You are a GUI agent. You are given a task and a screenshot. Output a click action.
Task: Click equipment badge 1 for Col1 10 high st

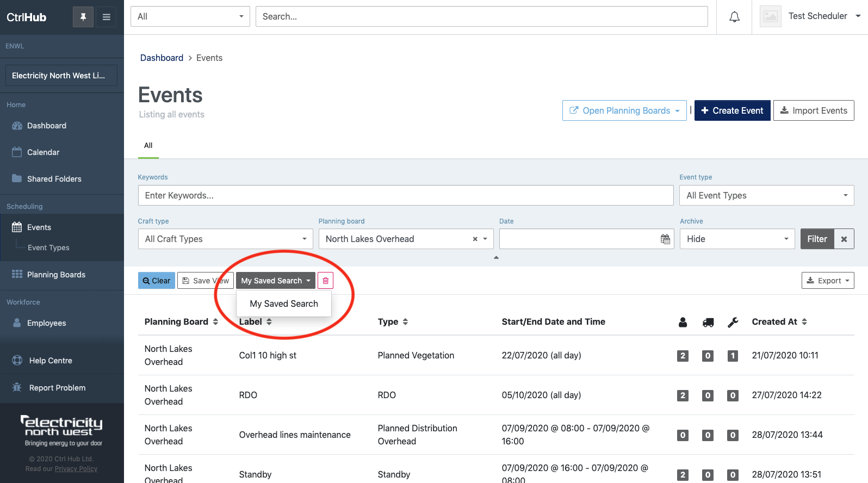(x=733, y=356)
